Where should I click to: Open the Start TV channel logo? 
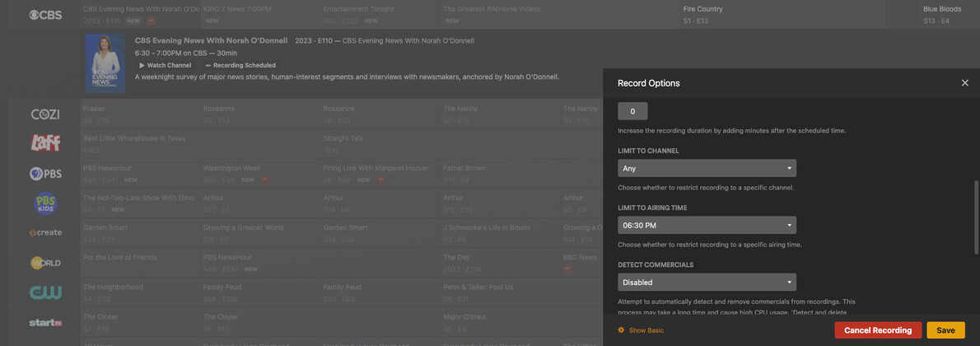coord(45,322)
